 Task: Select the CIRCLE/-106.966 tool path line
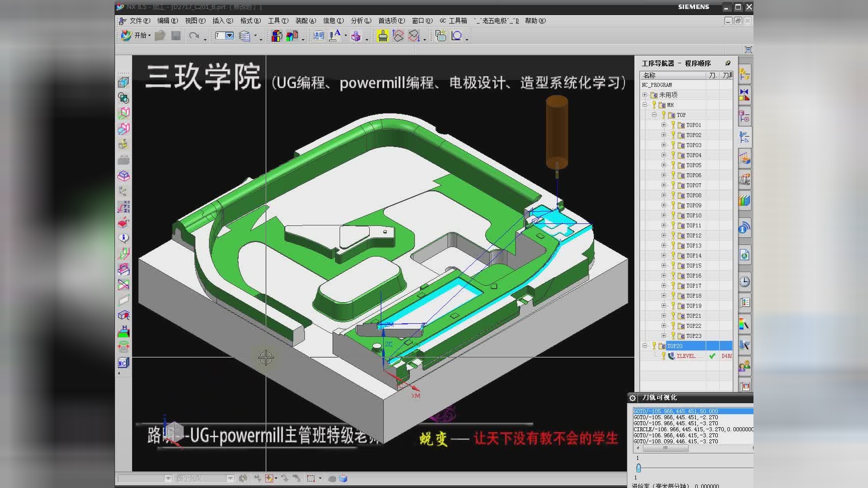pos(693,429)
